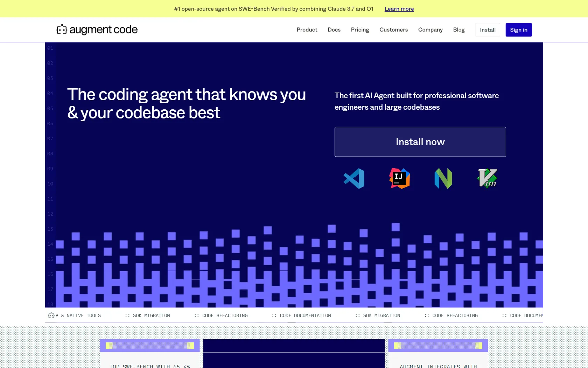Open the Product menu

click(x=307, y=30)
